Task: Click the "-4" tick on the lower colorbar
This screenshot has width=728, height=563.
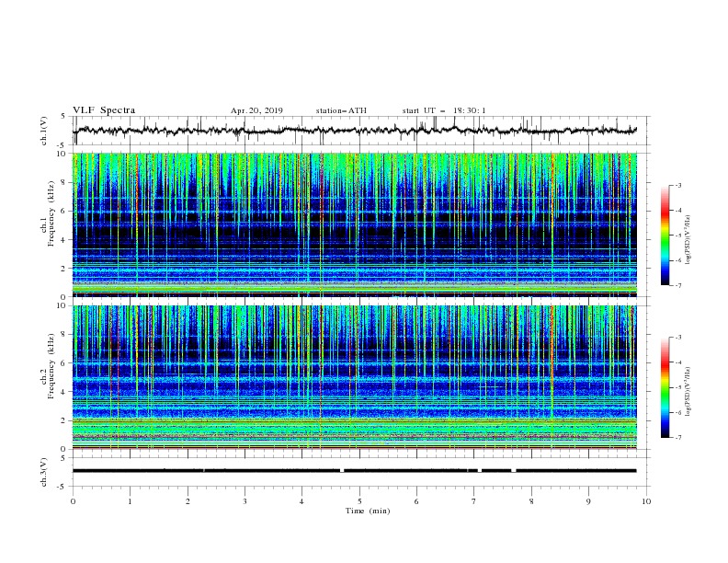Action: 677,362
